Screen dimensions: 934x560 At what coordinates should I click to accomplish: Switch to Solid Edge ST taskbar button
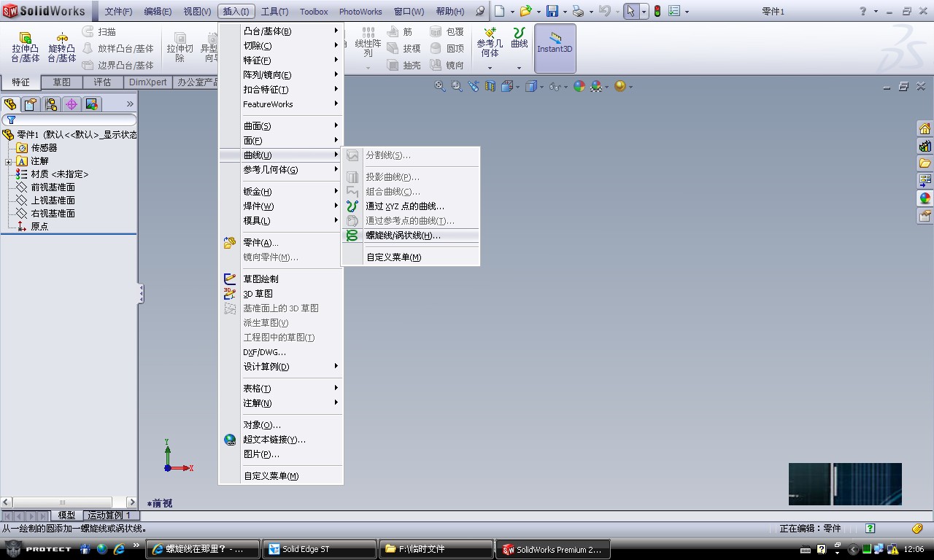tap(320, 549)
